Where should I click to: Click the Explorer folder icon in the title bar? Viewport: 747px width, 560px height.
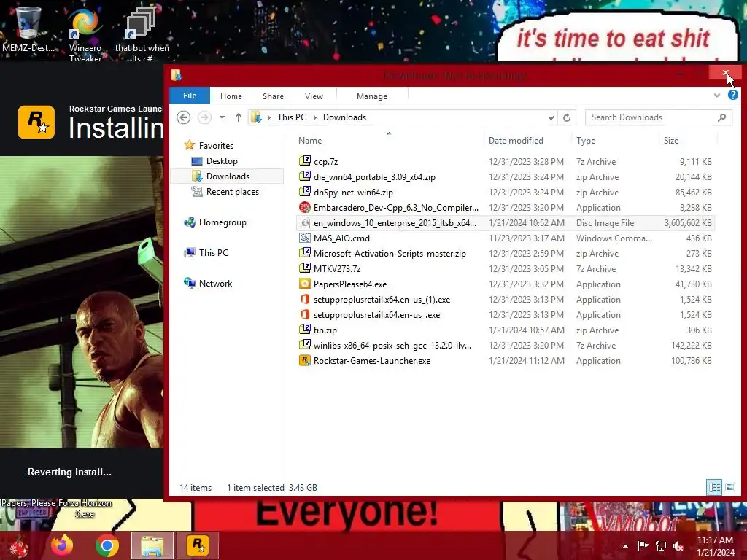(177, 75)
